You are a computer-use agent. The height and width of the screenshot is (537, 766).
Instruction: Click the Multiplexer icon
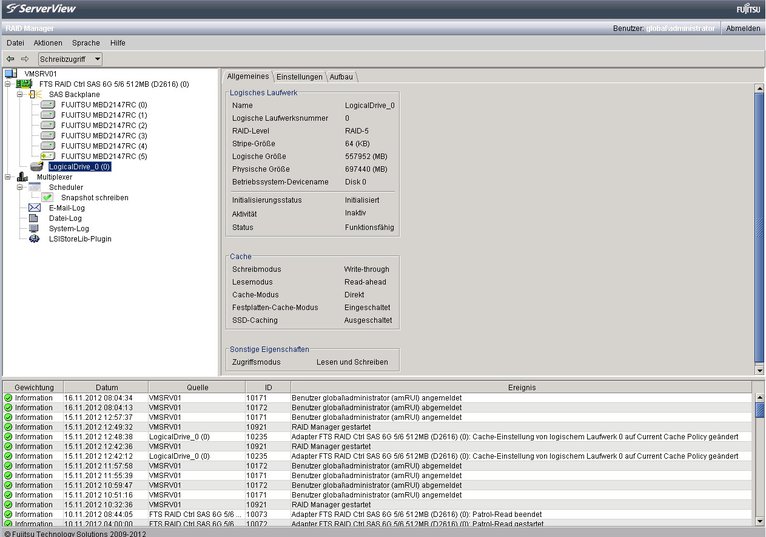click(22, 177)
